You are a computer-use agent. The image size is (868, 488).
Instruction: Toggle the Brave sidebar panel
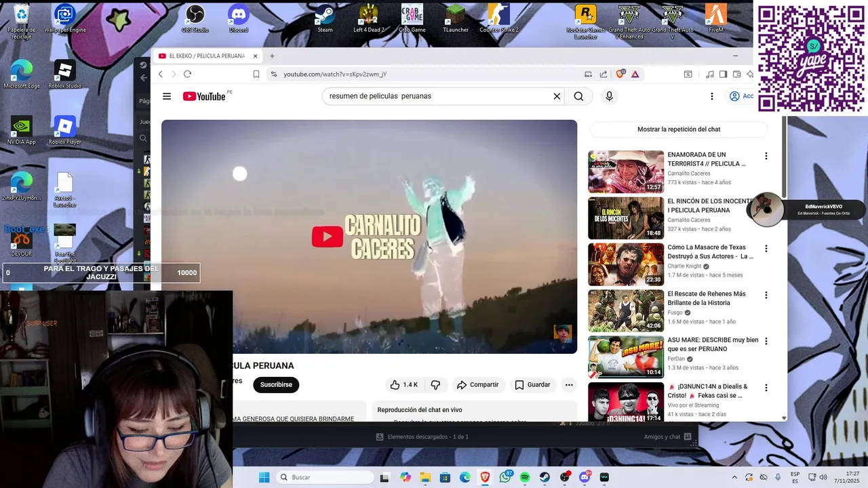coord(723,74)
